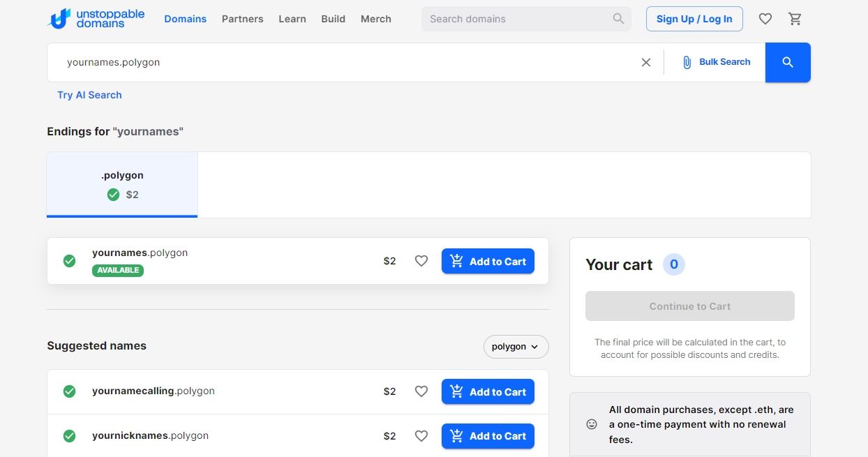
Task: Favorite yournamecalling.polygon with heart icon
Action: [421, 391]
